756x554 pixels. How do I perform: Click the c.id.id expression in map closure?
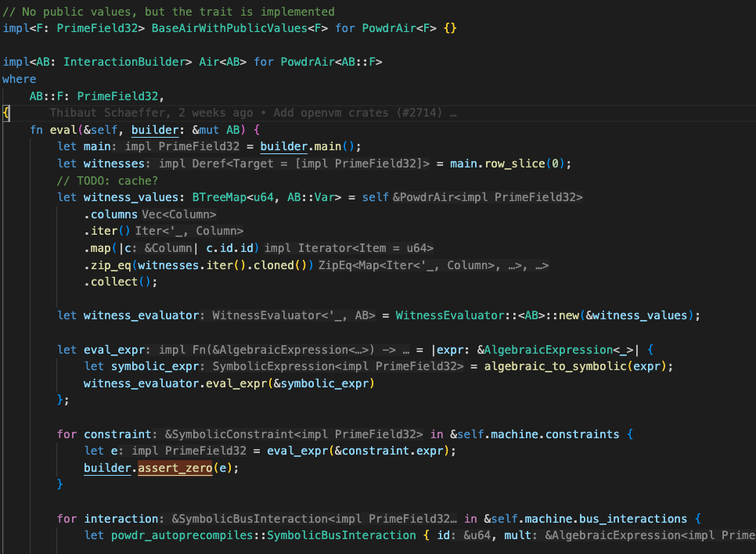click(x=230, y=248)
